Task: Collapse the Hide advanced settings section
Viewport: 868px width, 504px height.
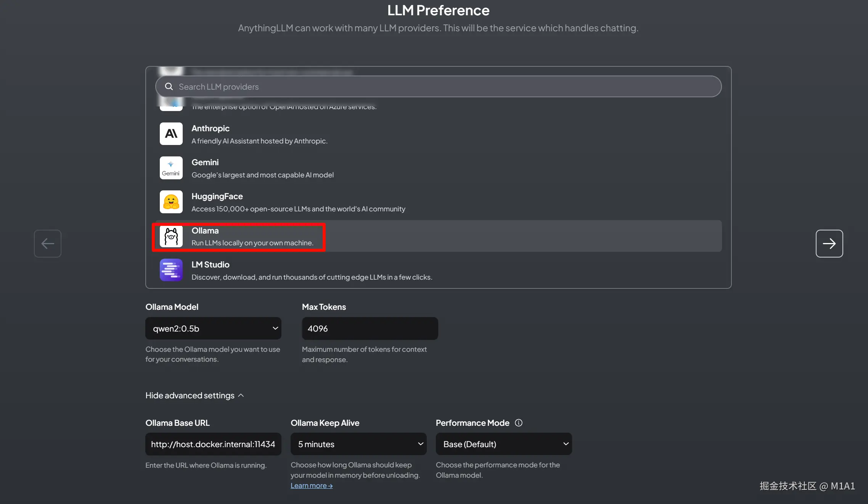Action: pos(194,396)
